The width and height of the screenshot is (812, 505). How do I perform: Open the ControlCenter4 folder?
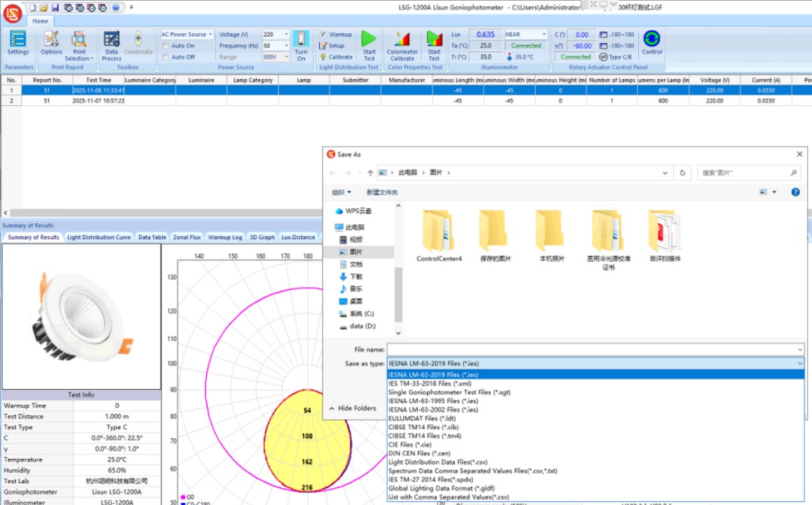click(x=439, y=236)
